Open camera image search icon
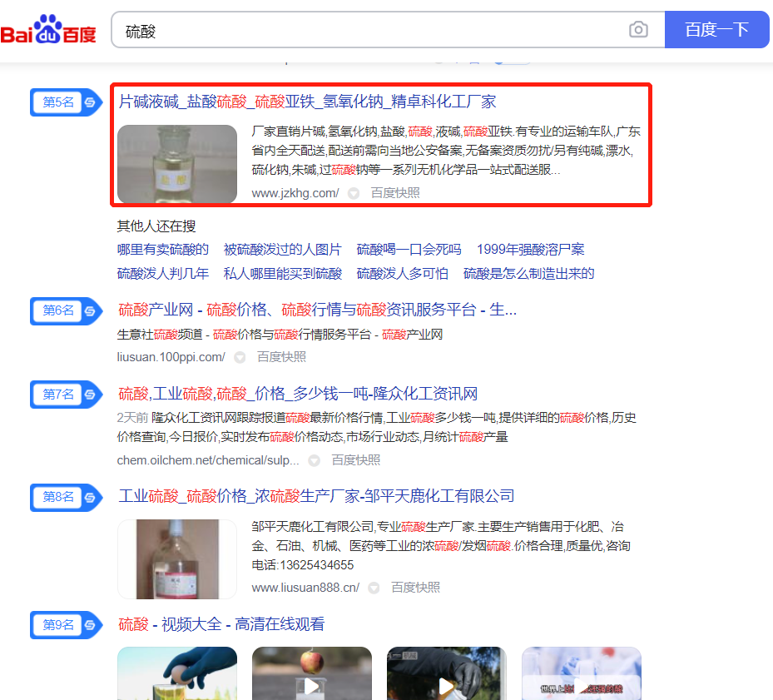The image size is (773, 700). pos(638,30)
